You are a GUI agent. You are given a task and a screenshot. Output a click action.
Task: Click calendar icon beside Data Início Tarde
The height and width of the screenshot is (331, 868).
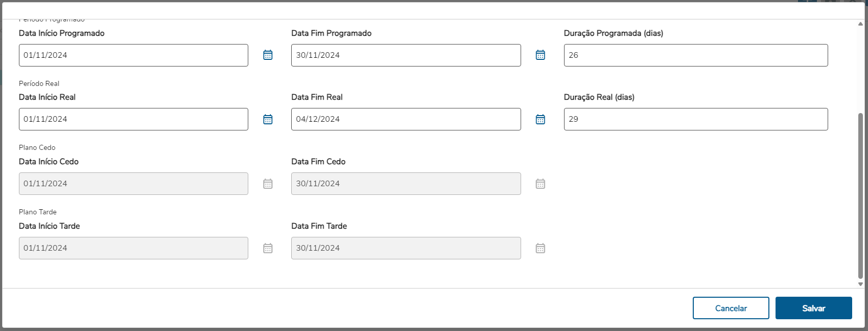point(268,248)
